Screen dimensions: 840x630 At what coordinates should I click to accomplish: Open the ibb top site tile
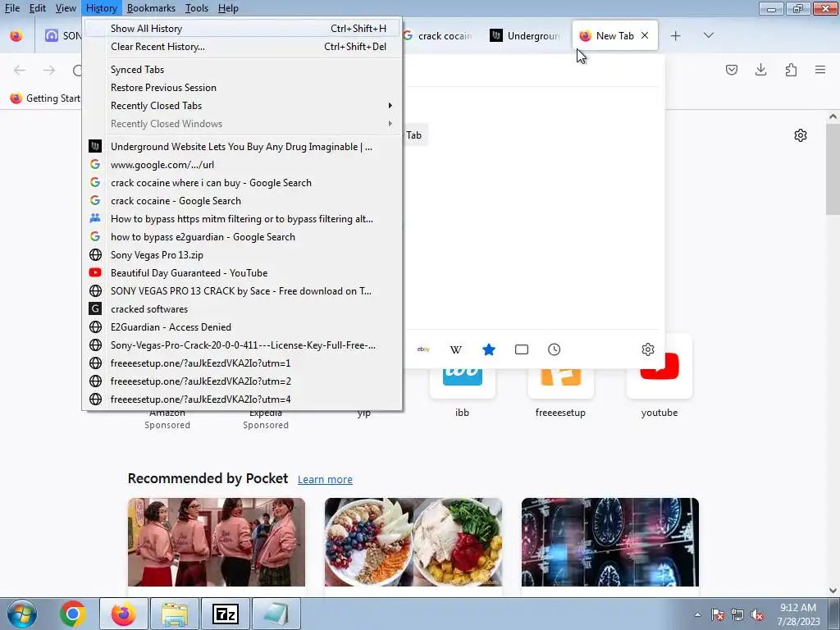click(463, 384)
